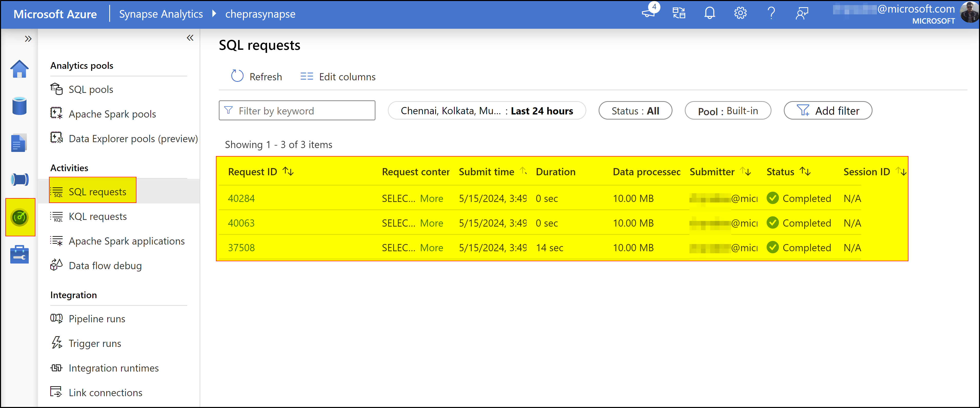The width and height of the screenshot is (980, 408).
Task: Open the Status: All filter dropdown
Action: coord(635,110)
